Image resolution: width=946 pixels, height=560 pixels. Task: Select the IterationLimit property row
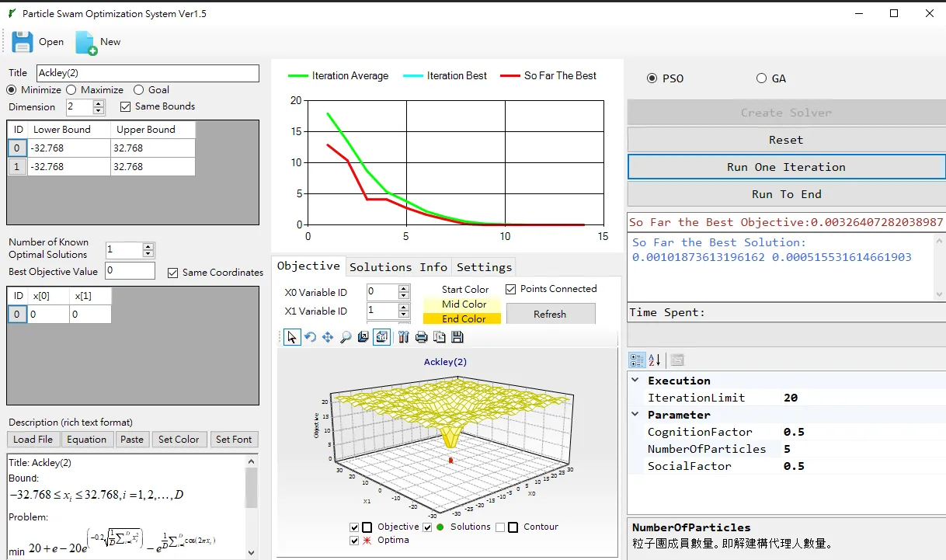tap(786, 398)
